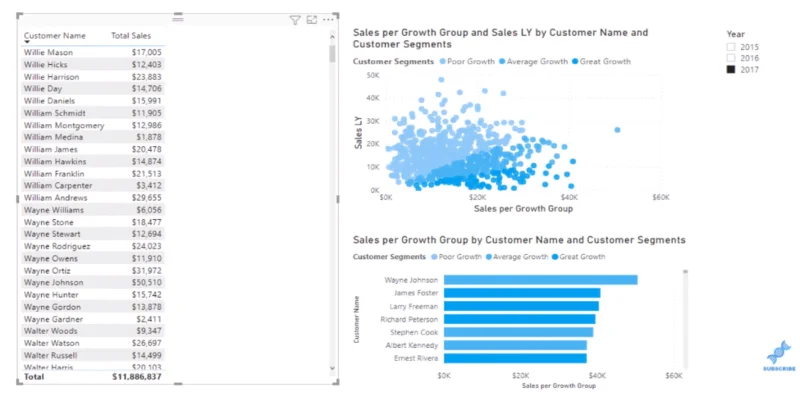The image size is (800, 397).
Task: Click the table scrollbar up arrow
Action: point(333,37)
